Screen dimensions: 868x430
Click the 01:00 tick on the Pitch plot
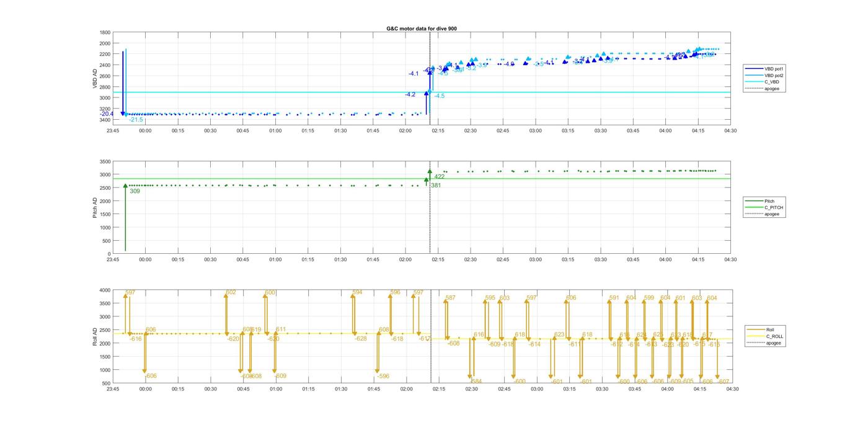(x=275, y=259)
